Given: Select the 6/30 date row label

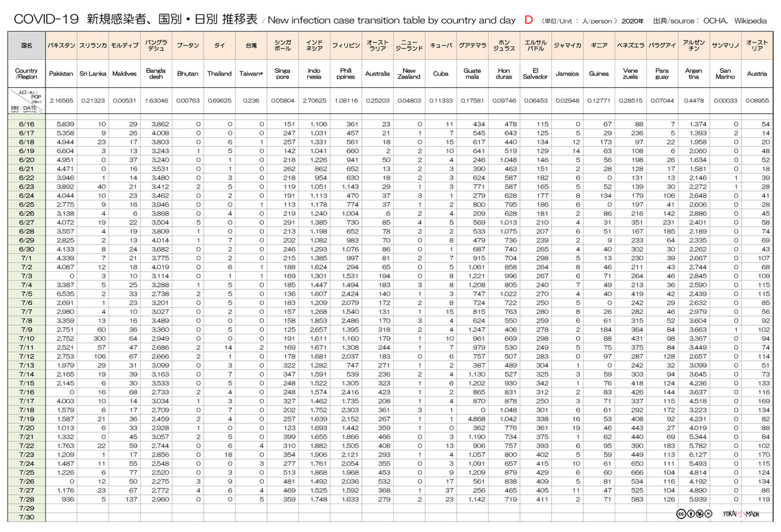Looking at the screenshot, I should coord(27,248).
